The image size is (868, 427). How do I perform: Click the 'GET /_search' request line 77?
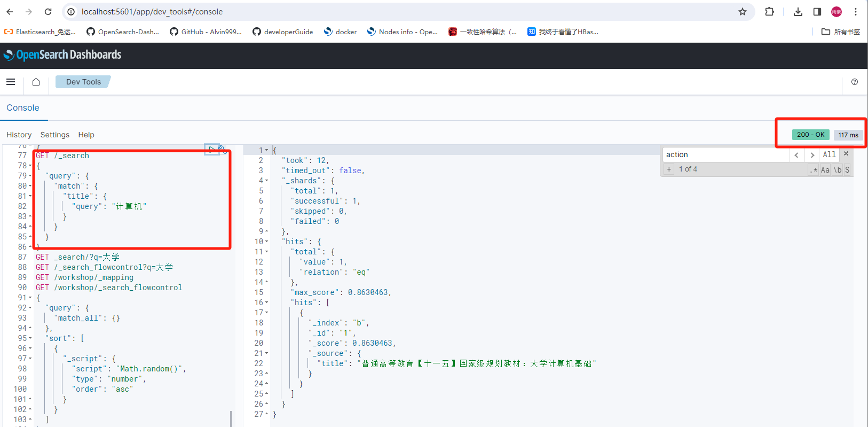62,156
